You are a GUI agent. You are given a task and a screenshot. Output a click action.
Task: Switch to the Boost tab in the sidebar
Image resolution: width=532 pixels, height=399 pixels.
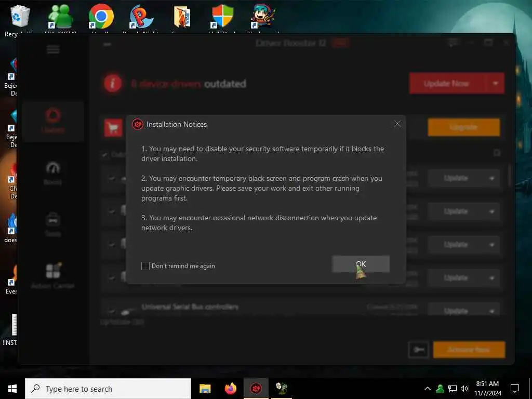click(52, 173)
